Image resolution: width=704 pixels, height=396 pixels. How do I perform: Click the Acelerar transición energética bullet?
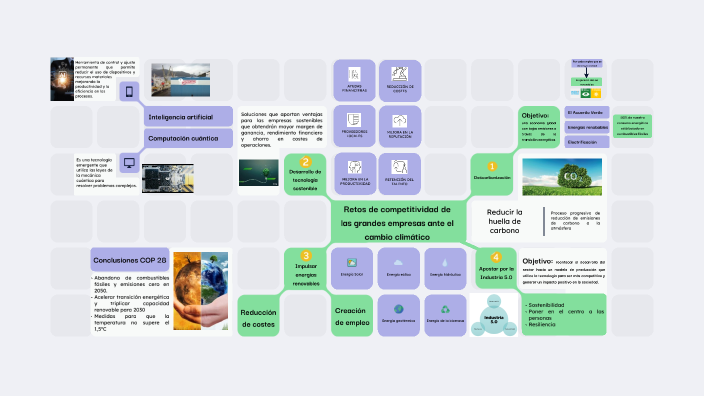(131, 303)
